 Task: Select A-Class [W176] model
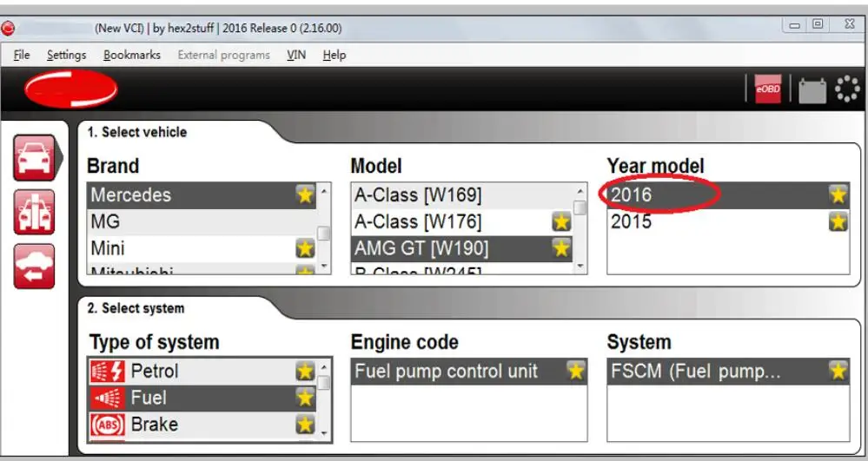tap(461, 222)
